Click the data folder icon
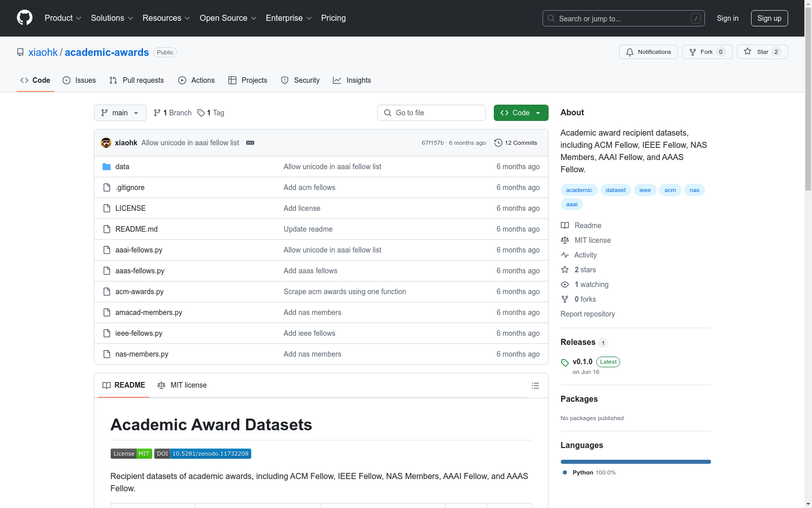 point(107,167)
